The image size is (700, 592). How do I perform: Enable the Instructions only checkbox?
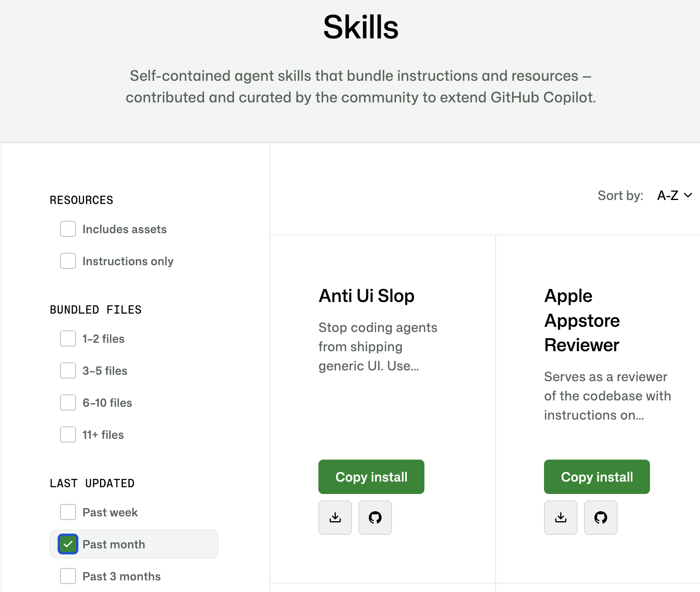pyautogui.click(x=68, y=261)
